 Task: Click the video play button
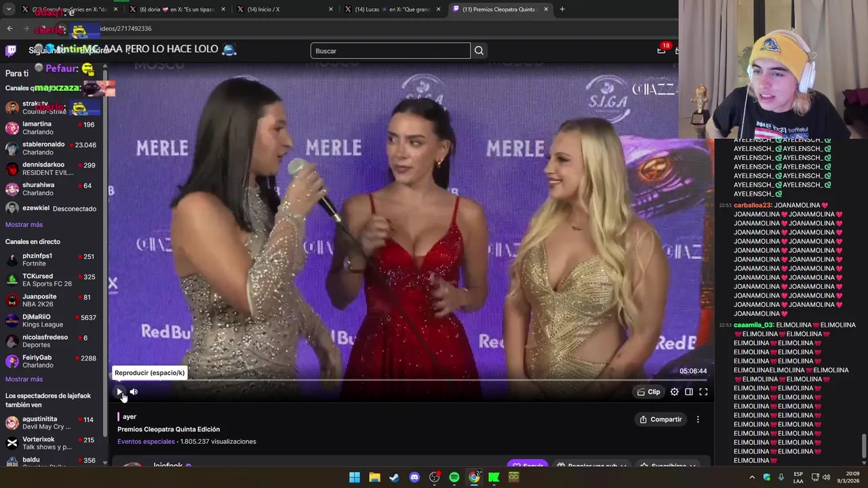119,392
